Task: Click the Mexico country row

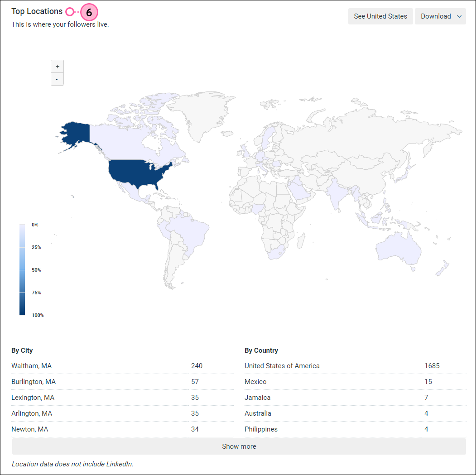Action: tap(356, 382)
